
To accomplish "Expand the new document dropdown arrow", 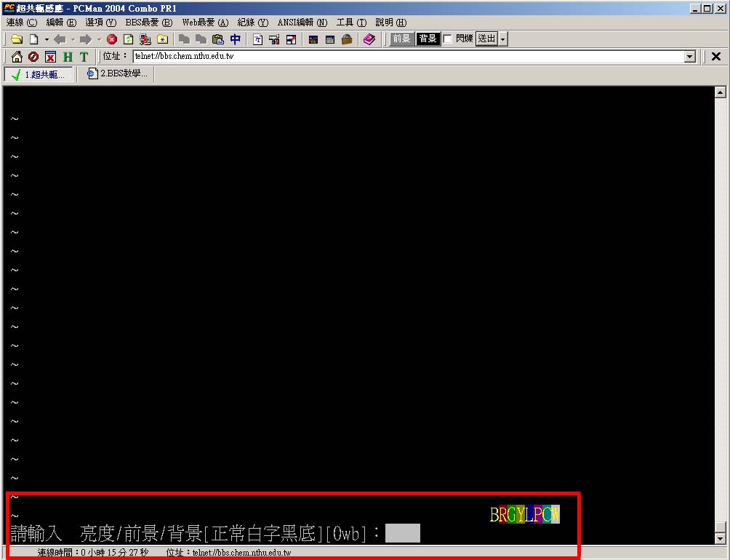I will (47, 39).
